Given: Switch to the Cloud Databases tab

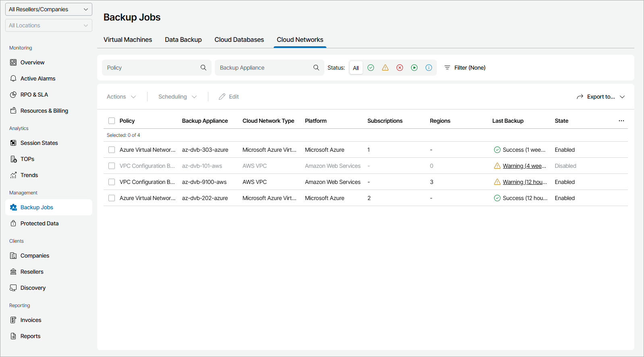Looking at the screenshot, I should [x=239, y=39].
